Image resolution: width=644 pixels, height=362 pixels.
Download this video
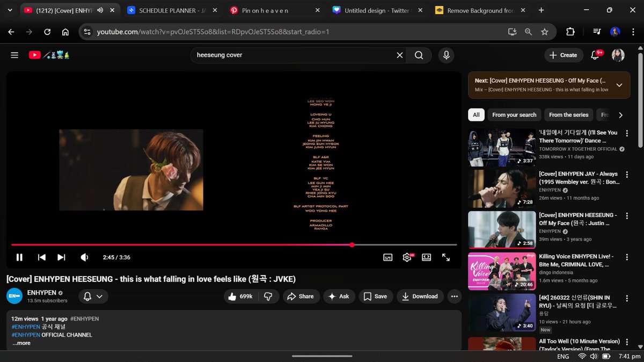(x=420, y=296)
